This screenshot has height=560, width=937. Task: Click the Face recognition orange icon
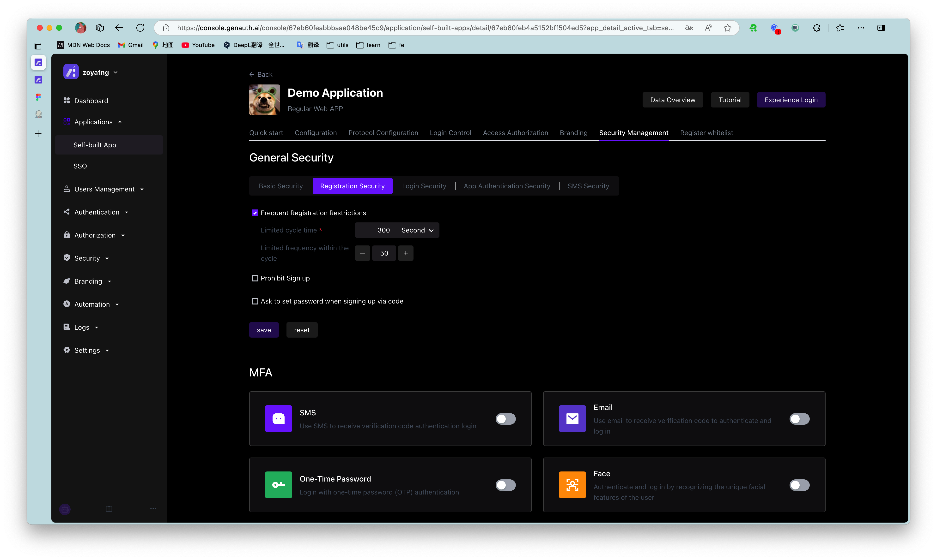[x=572, y=484]
